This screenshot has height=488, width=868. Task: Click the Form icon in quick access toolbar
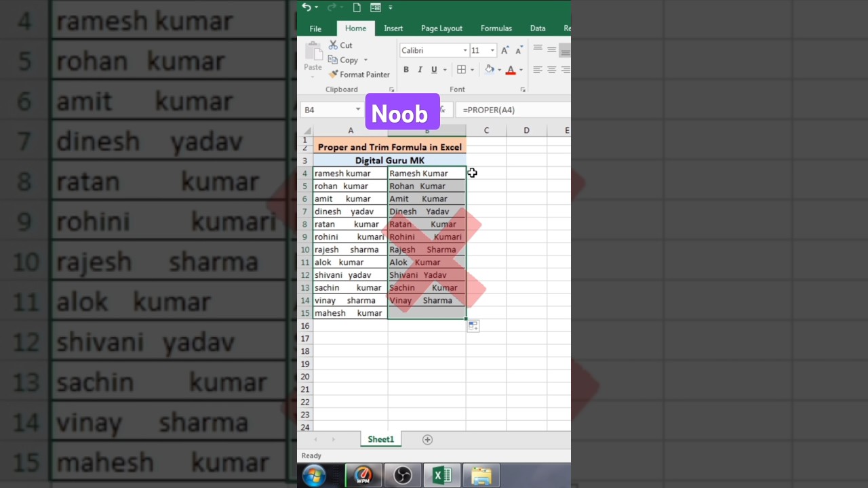tap(375, 7)
